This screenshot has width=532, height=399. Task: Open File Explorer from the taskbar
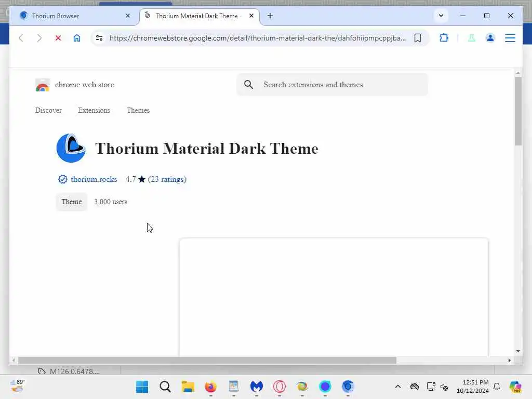pos(188,387)
